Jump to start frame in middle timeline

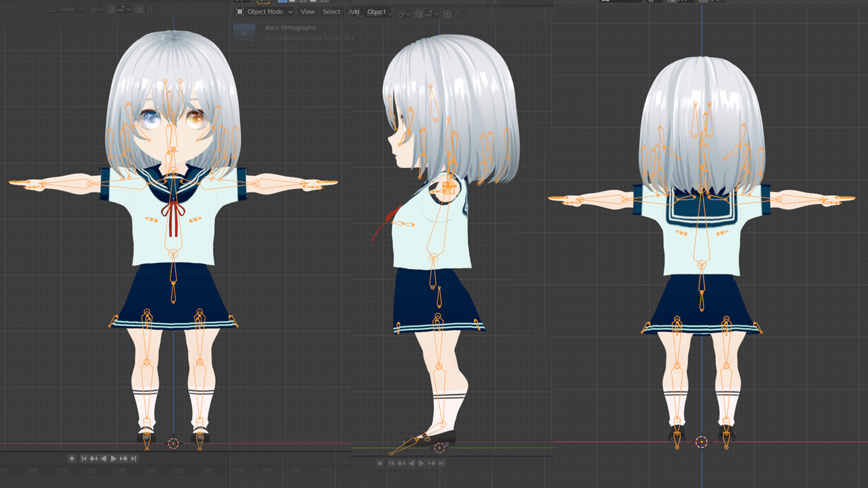coord(392,463)
